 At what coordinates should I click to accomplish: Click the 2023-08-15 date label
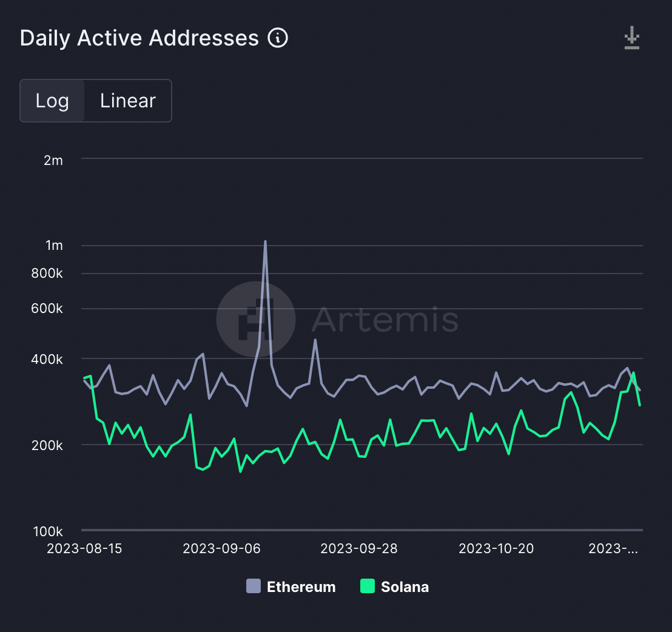(x=84, y=548)
